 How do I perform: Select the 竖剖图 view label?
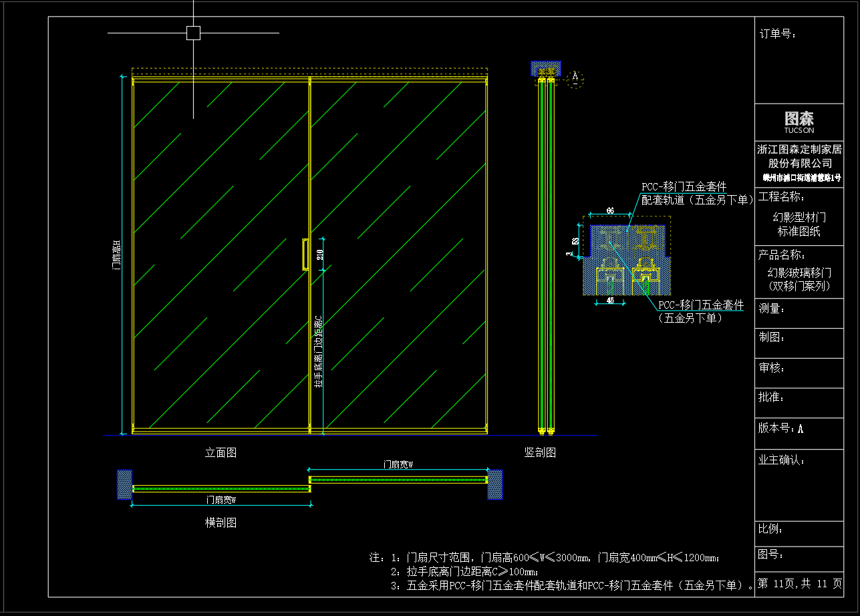[540, 453]
